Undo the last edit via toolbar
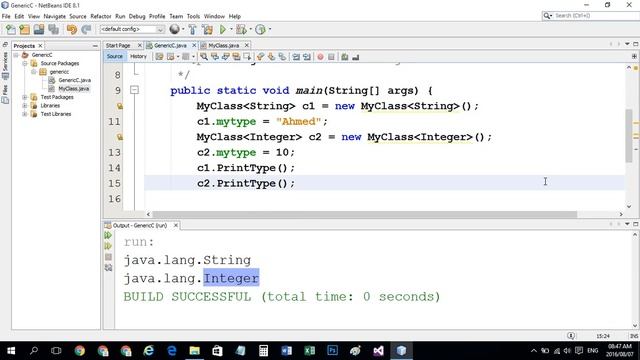Screen dimensions: 640x360 [x=72, y=29]
